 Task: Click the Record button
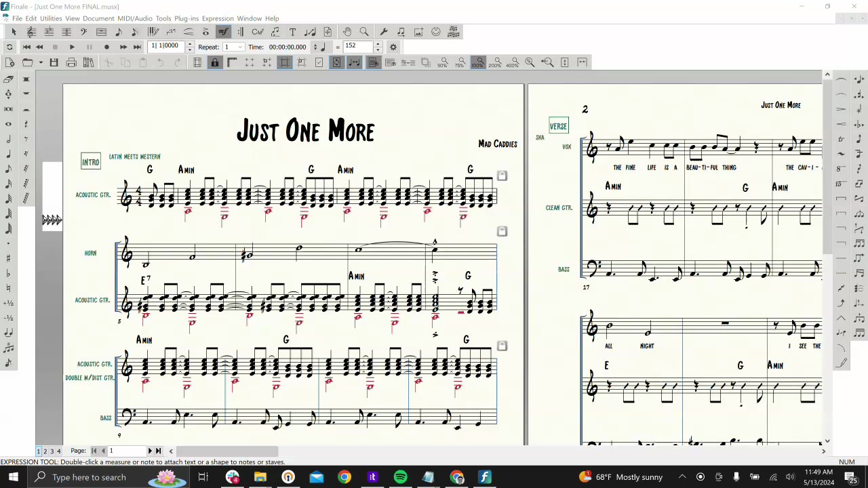[106, 47]
